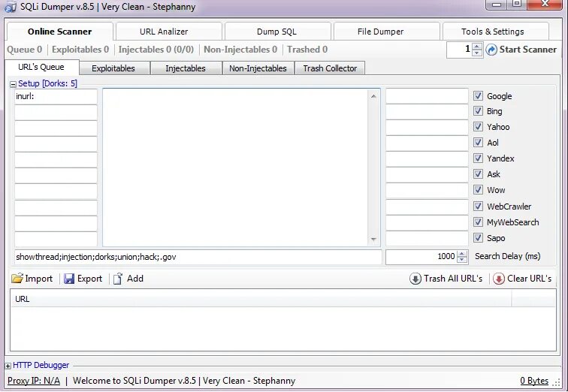Toggle the Aol checkbox
This screenshot has width=568, height=392.
(478, 142)
